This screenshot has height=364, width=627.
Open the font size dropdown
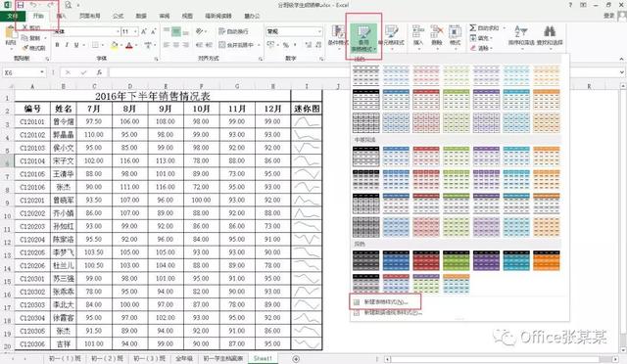136,31
